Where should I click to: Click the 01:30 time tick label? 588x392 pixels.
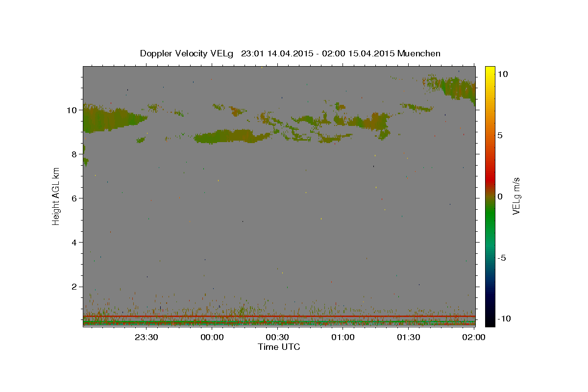click(408, 337)
